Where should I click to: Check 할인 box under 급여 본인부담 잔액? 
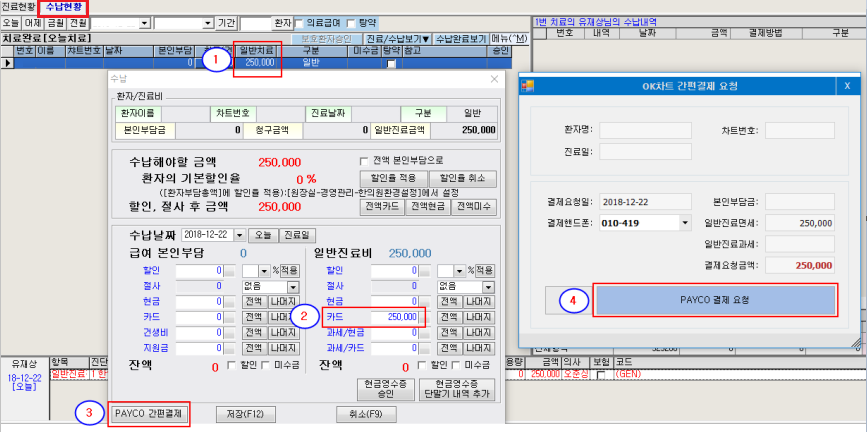(232, 365)
